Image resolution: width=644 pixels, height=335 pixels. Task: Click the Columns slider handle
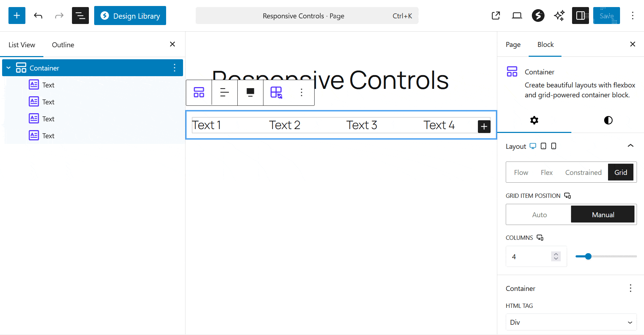pyautogui.click(x=588, y=256)
